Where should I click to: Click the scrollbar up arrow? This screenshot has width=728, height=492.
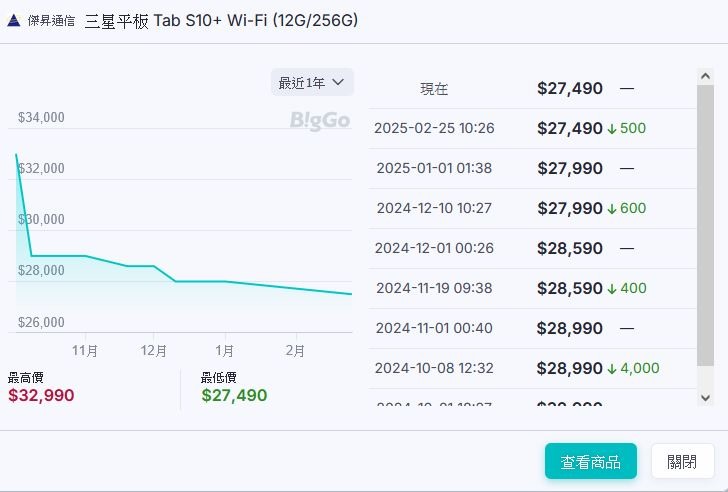pyautogui.click(x=705, y=76)
